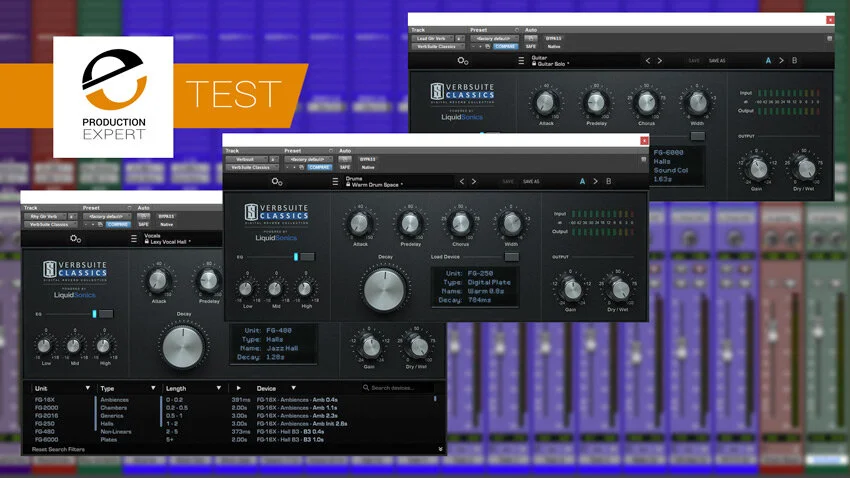Click Decay knob in Warm Drum Space window
Screen dimensions: 850x478
(x=385, y=289)
